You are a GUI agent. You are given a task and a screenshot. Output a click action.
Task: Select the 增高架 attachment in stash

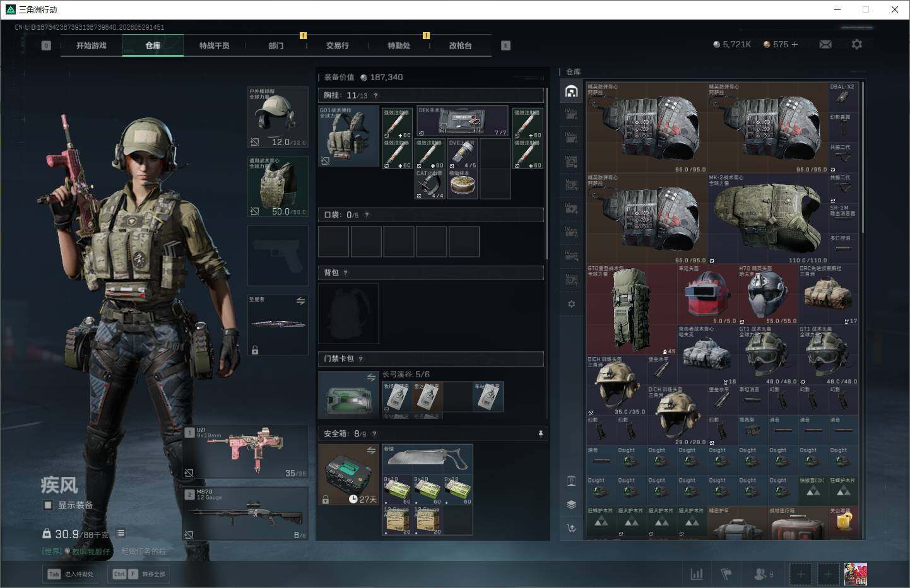tap(752, 430)
